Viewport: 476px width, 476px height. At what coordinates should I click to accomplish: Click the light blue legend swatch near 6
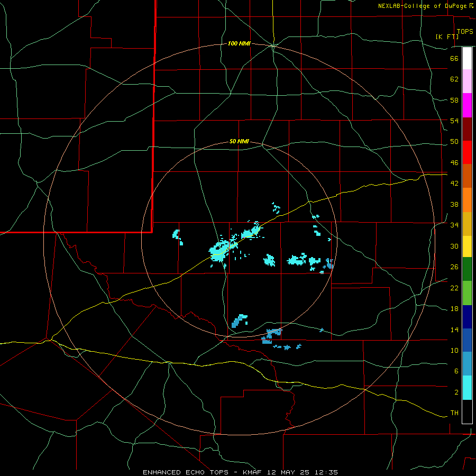[x=467, y=364]
